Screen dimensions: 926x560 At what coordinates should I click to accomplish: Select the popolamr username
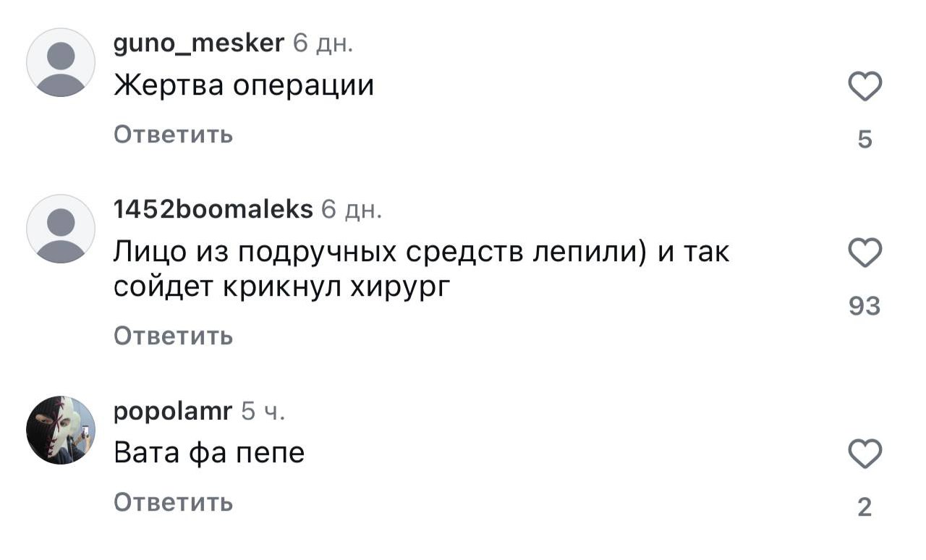(x=173, y=412)
